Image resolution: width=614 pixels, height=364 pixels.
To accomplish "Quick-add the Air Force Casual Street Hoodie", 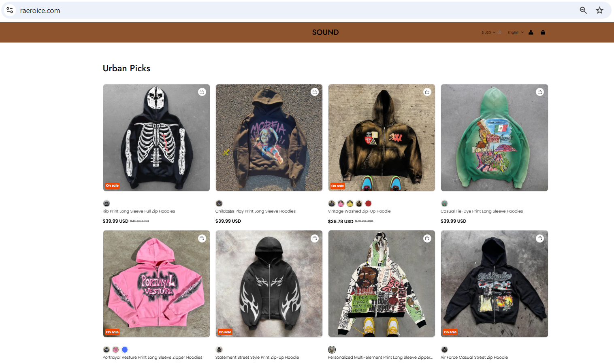I will coord(539,238).
